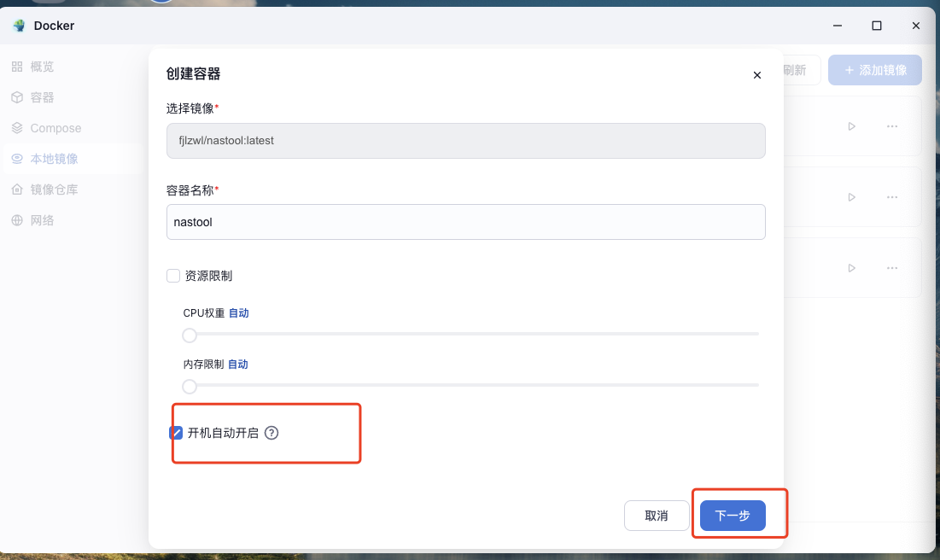Close the 创建容器 dialog with X
The height and width of the screenshot is (560, 940).
(x=756, y=75)
